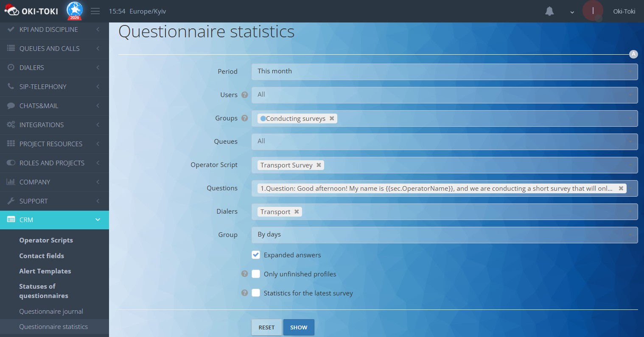Open the Period dropdown showing This month
This screenshot has height=337, width=644.
pyautogui.click(x=445, y=72)
